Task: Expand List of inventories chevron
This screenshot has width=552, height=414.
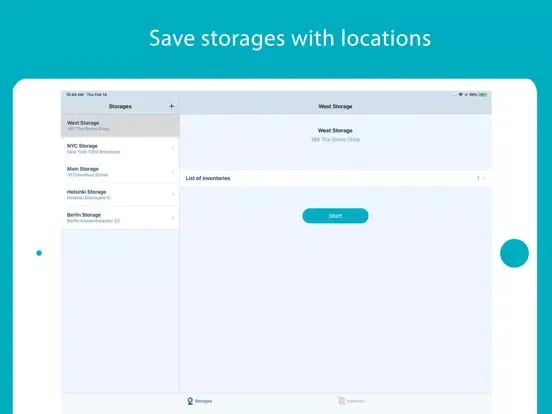Action: coord(484,178)
